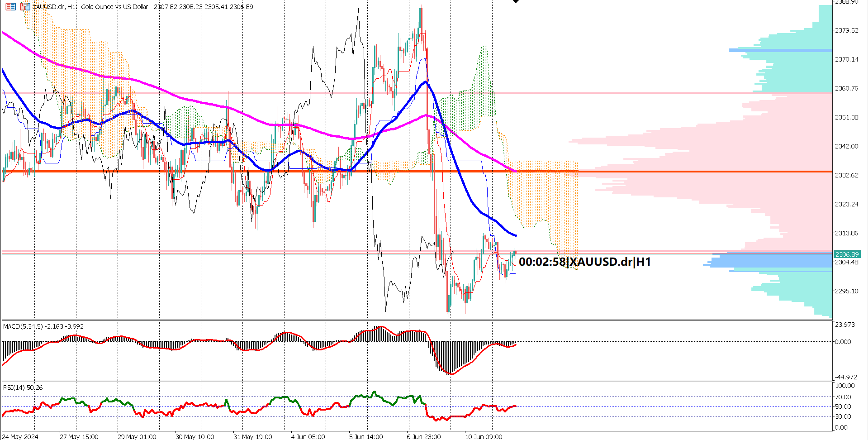Viewport: 868px width, 440px height.
Task: Click the countdown timer XAUUSD.dr|H1 label
Action: pyautogui.click(x=584, y=262)
